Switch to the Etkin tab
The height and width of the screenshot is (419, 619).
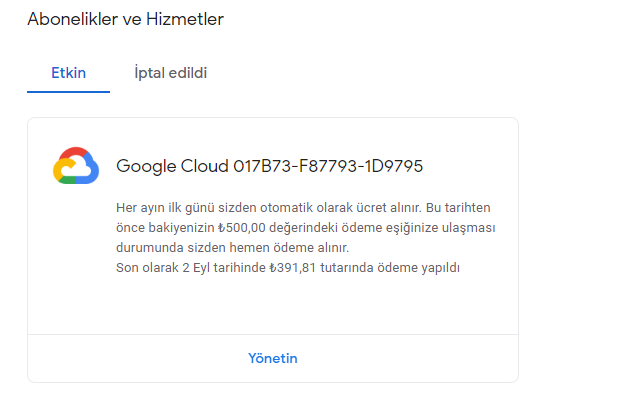coord(68,73)
